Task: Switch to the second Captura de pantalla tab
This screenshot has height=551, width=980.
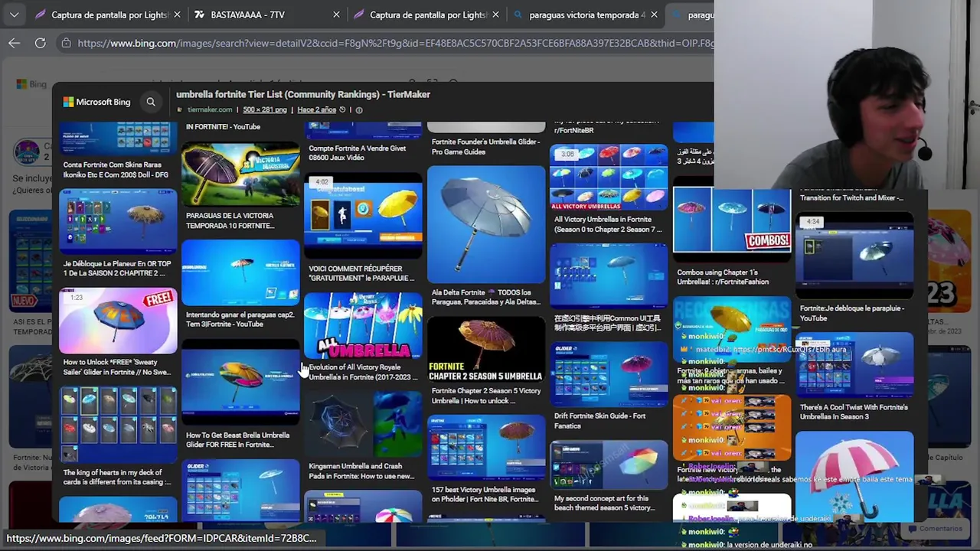Action: [427, 15]
